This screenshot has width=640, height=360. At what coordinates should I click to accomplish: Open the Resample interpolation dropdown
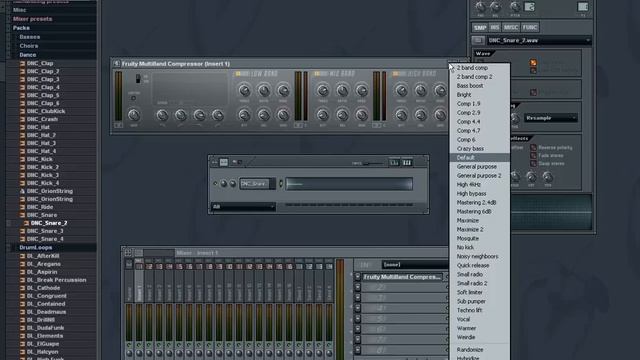[551, 118]
